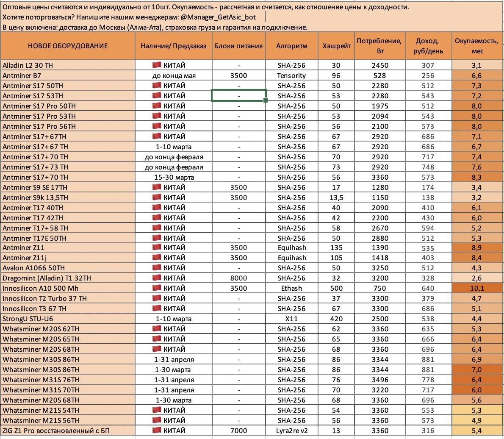Select the '8000' power supply cell
This screenshot has width=504, height=439.
pos(238,278)
